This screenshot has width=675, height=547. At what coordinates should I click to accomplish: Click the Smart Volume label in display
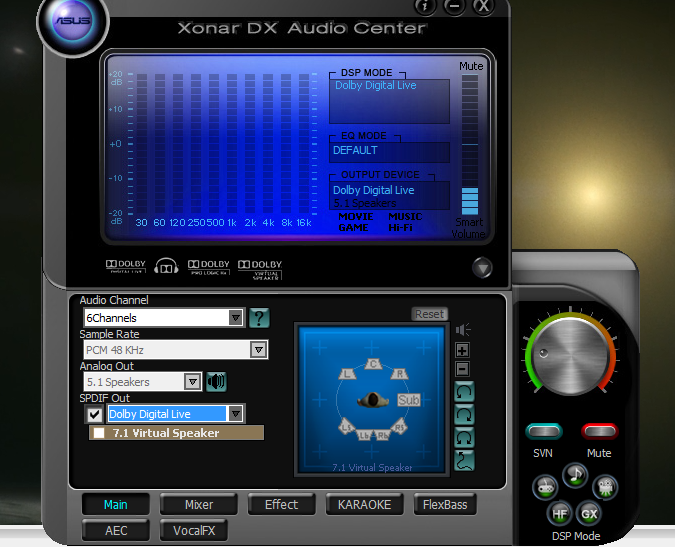(469, 228)
